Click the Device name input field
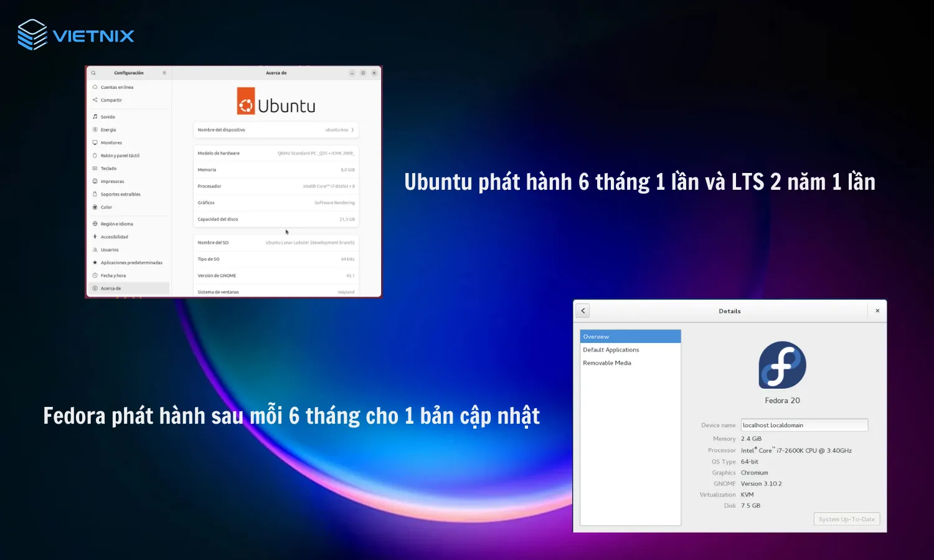Viewport: 934px width, 560px height. click(x=804, y=425)
